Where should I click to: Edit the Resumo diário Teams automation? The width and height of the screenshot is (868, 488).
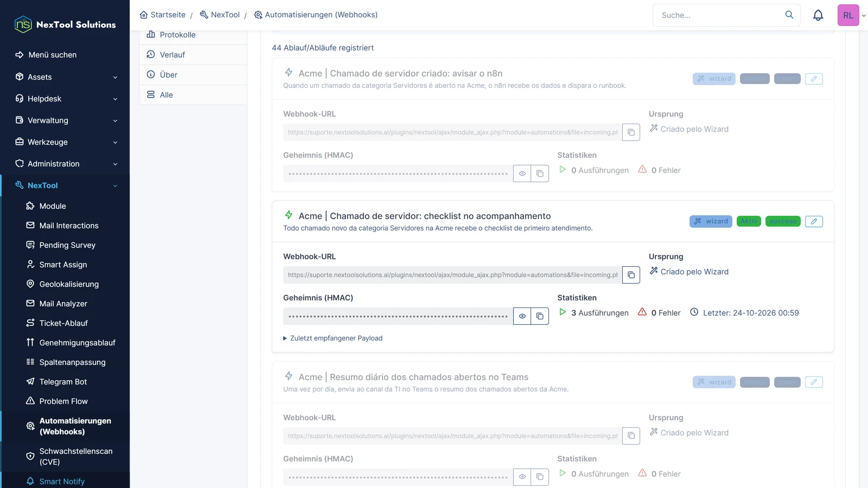[x=814, y=382]
